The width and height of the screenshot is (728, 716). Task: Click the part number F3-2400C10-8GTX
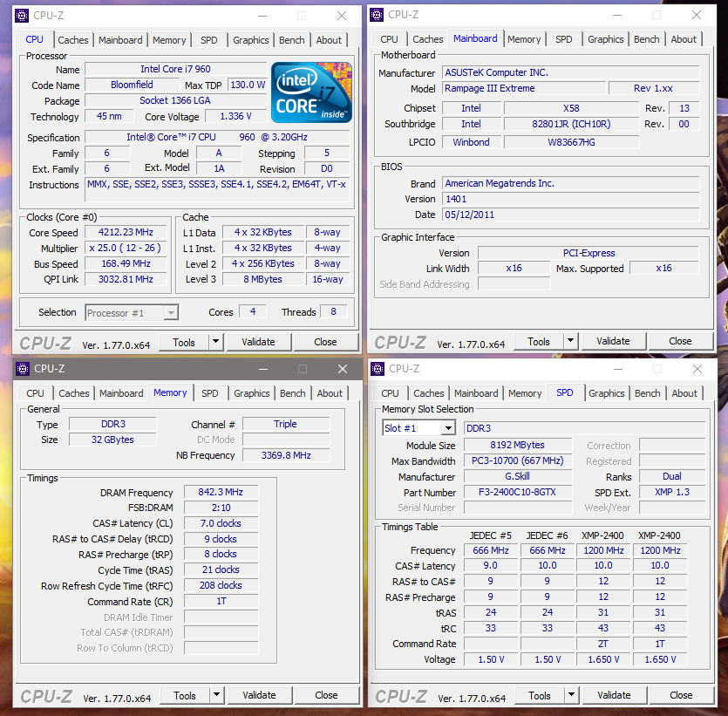(517, 492)
